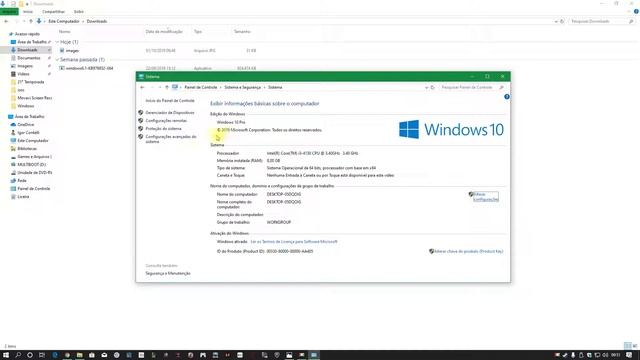The image size is (640, 360).
Task: Open Segurança e Manutenção link
Action: tap(168, 273)
